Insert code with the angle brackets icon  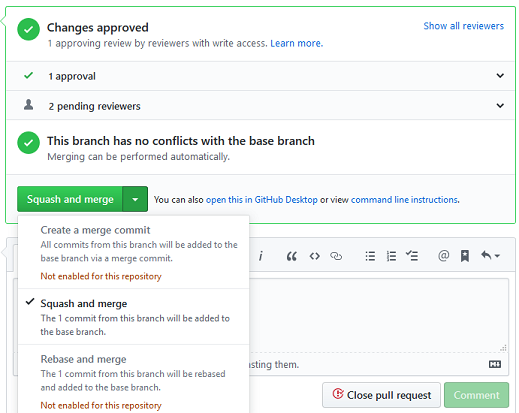click(314, 256)
